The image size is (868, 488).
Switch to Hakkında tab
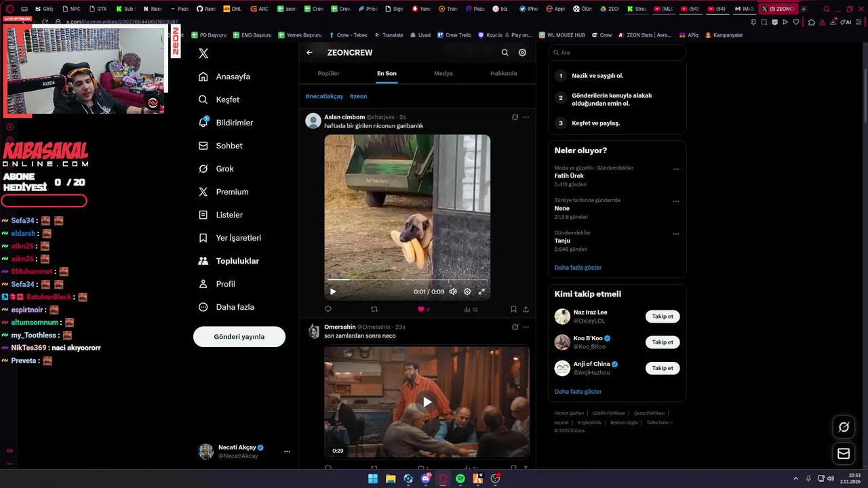[x=504, y=73]
